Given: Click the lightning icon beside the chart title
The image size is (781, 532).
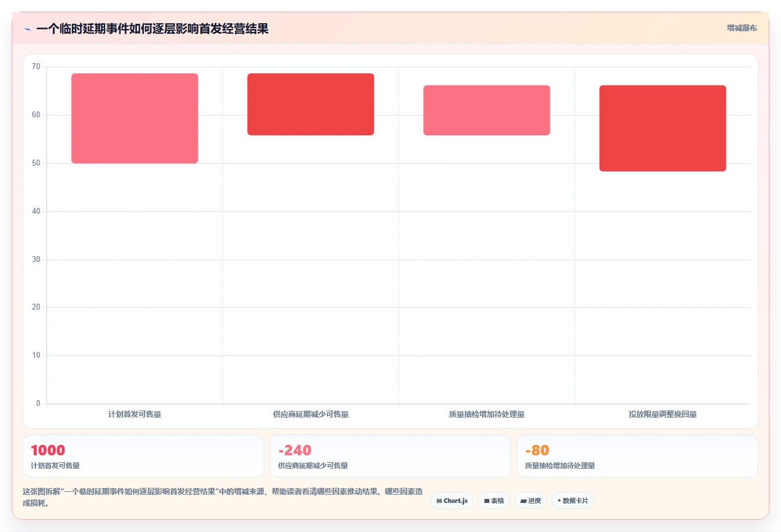Looking at the screenshot, I should coord(27,29).
